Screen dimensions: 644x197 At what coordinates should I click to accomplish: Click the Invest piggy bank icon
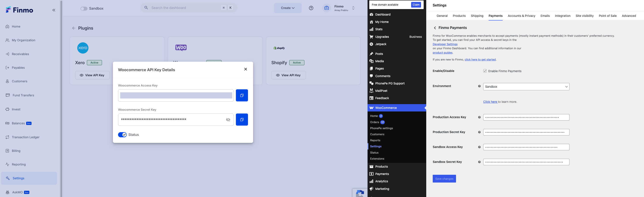[x=8, y=109]
